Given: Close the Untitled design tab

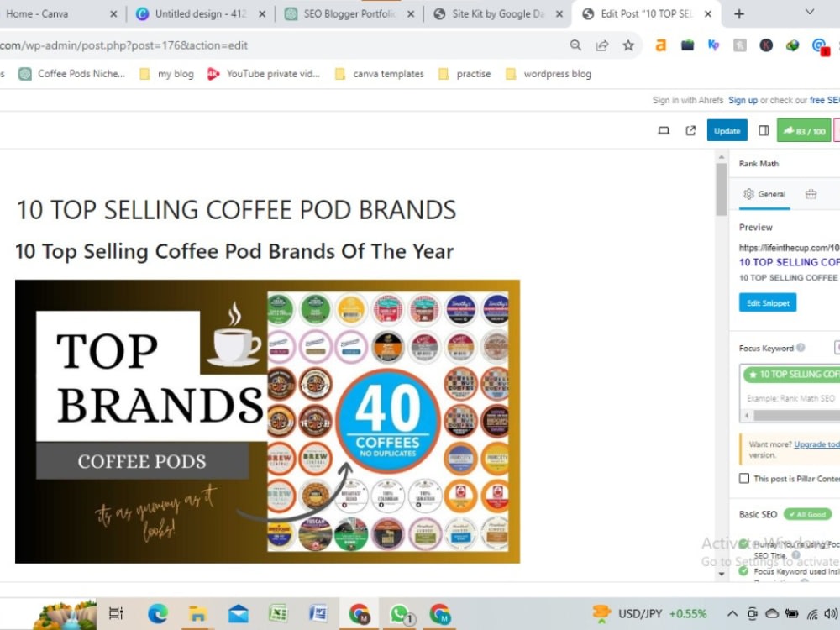Looking at the screenshot, I should (262, 14).
